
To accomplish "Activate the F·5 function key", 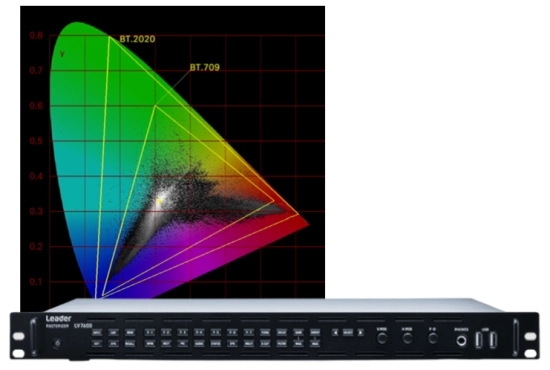I will (216, 332).
